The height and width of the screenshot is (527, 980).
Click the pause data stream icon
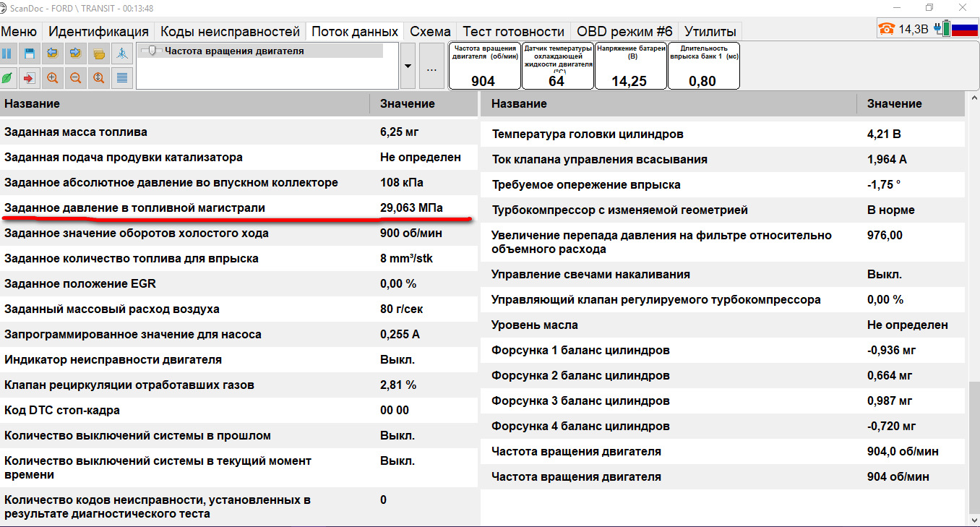(8, 53)
